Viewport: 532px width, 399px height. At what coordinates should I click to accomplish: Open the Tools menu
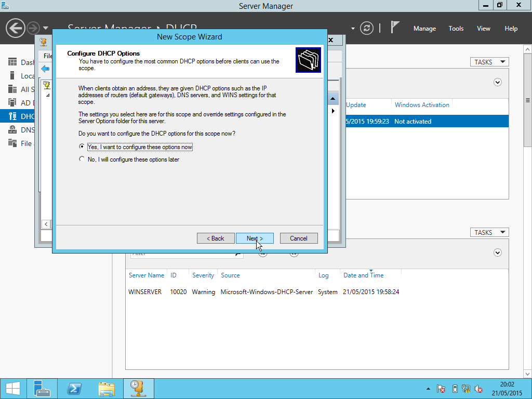(x=456, y=29)
